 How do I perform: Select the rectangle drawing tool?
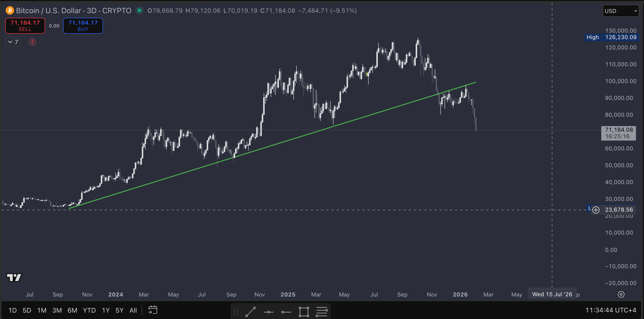pos(304,311)
